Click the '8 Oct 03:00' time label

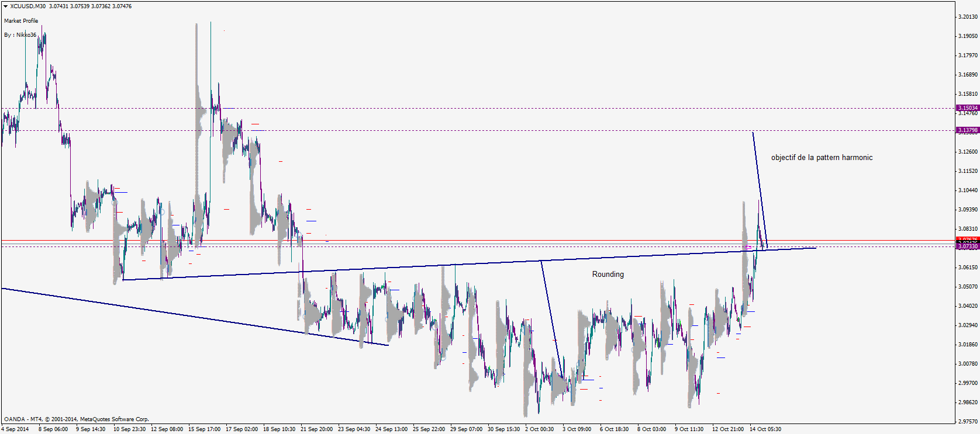pyautogui.click(x=651, y=429)
